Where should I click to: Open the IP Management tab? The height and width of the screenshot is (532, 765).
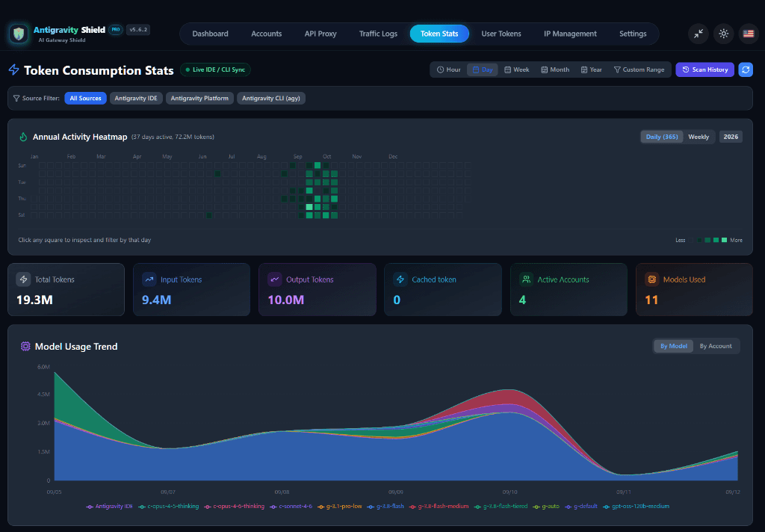coord(570,34)
